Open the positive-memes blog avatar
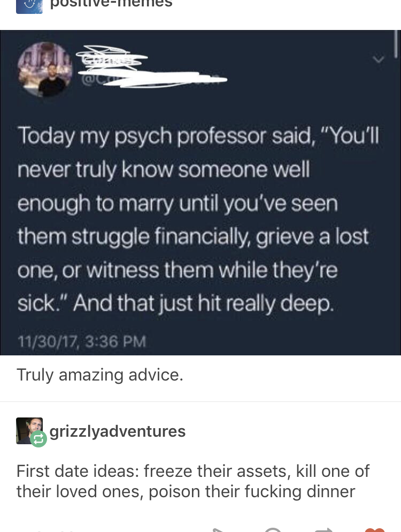This screenshot has height=532, width=401. tap(29, 6)
